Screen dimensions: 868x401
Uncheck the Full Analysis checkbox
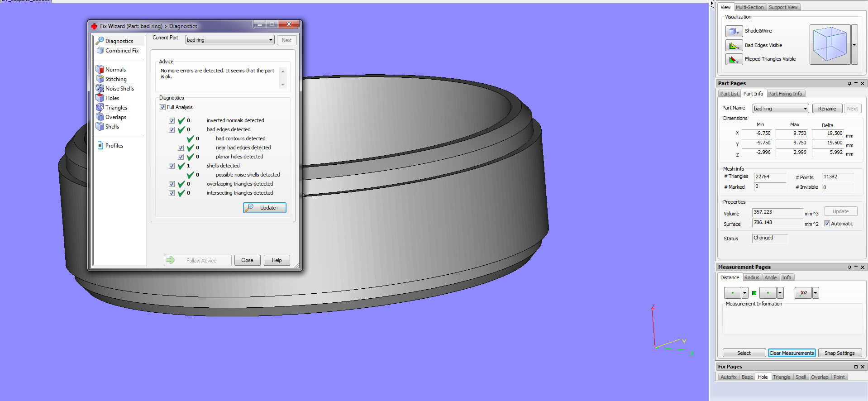coord(162,107)
